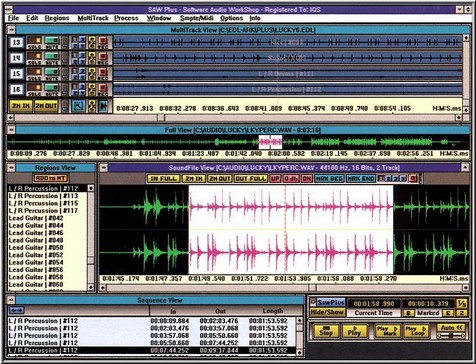Open the MultiTrack menu

pyautogui.click(x=93, y=18)
